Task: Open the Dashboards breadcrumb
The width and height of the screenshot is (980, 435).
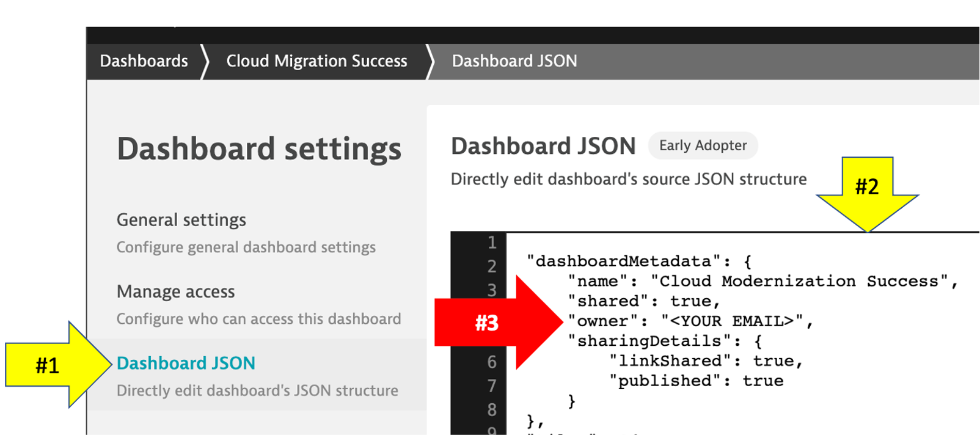Action: 144,61
